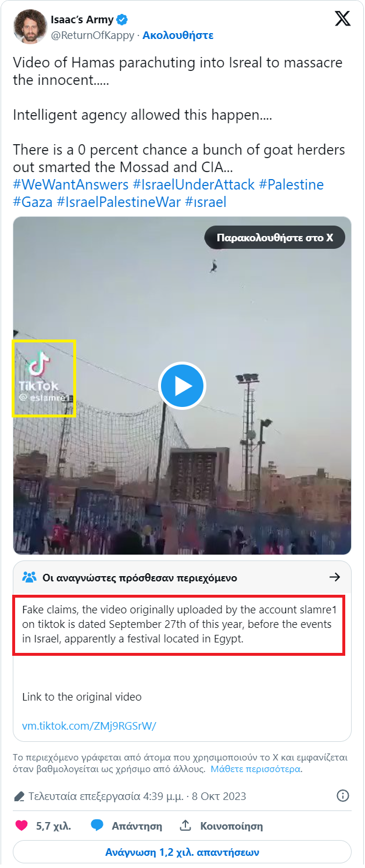Open the vm.tiktok.com original video link

[x=89, y=726]
